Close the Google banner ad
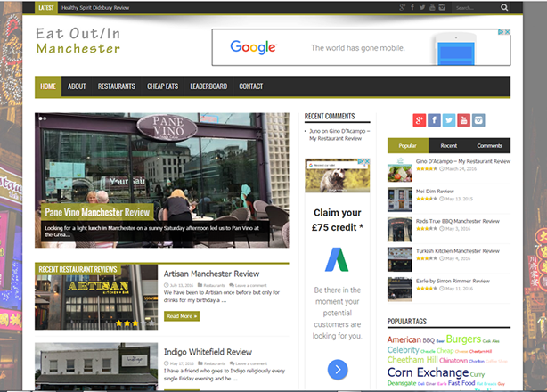 click(508, 32)
